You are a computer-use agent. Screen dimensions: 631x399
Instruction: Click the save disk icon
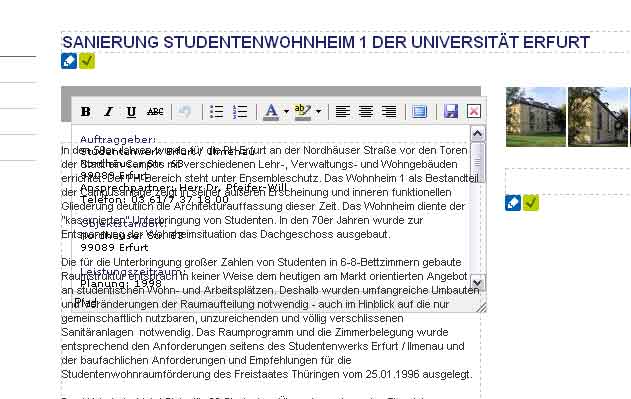click(451, 112)
